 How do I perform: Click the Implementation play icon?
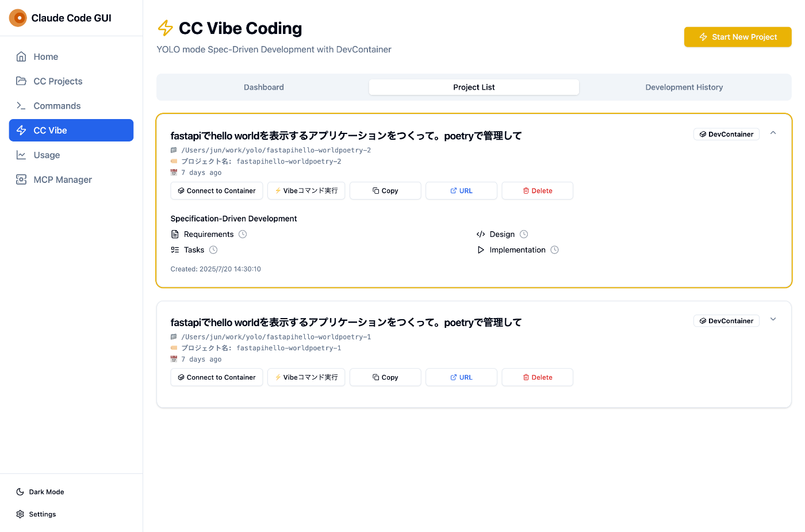pos(481,250)
